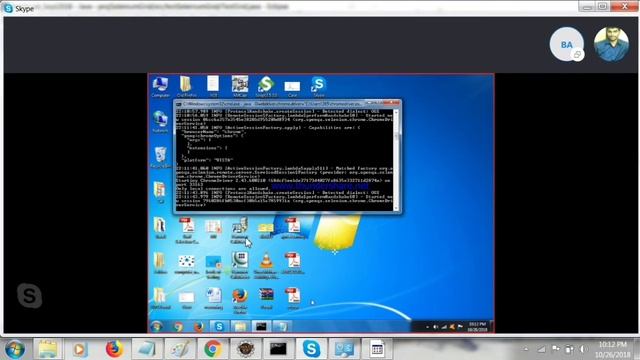
Task: Open the notepad-style taskbar app beside Firefox
Action: pos(147,349)
